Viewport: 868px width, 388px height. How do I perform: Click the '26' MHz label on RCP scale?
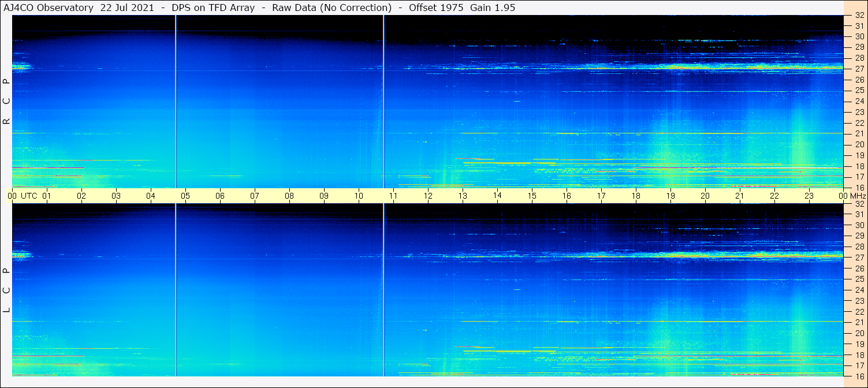click(x=859, y=80)
